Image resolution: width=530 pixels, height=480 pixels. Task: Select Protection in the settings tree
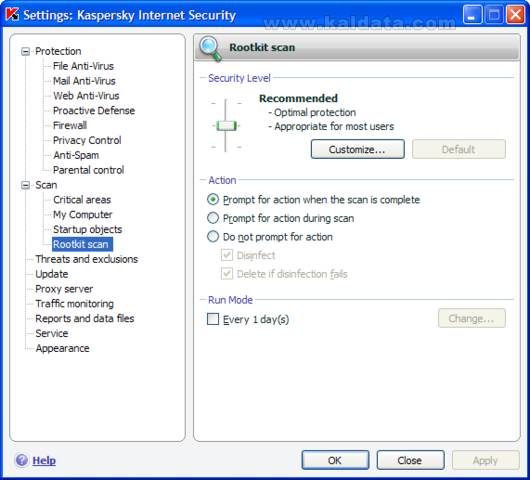58,51
